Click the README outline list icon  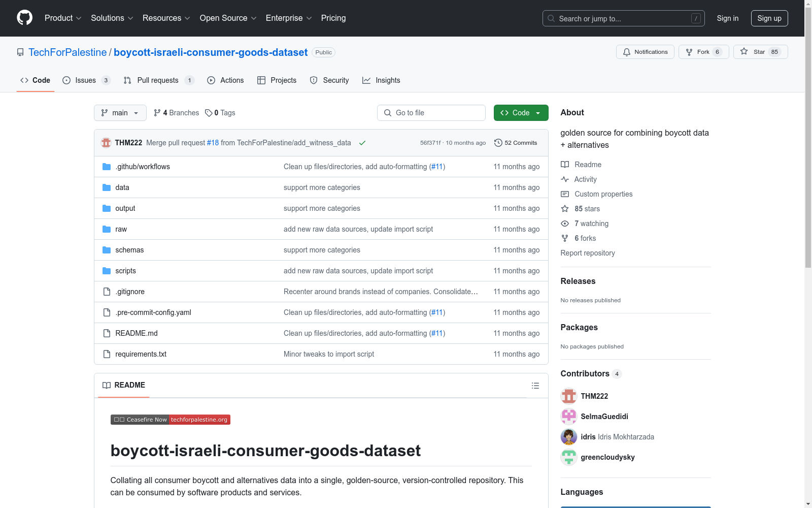(x=535, y=386)
